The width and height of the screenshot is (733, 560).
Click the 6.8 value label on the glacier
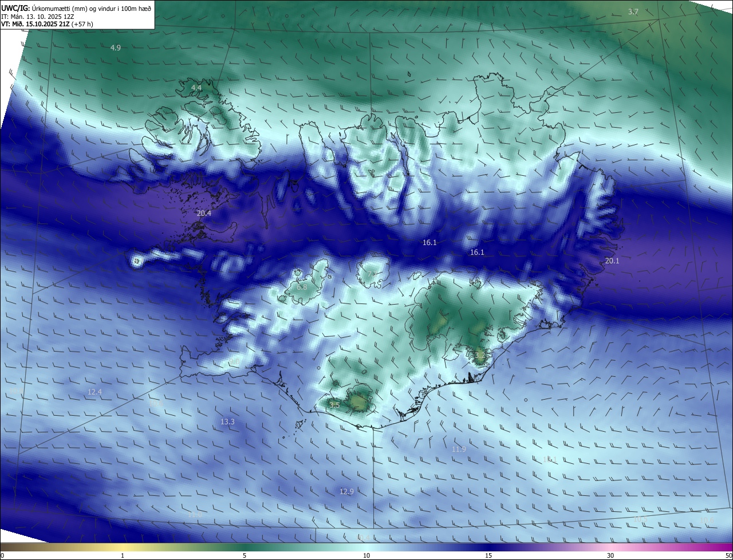click(302, 287)
